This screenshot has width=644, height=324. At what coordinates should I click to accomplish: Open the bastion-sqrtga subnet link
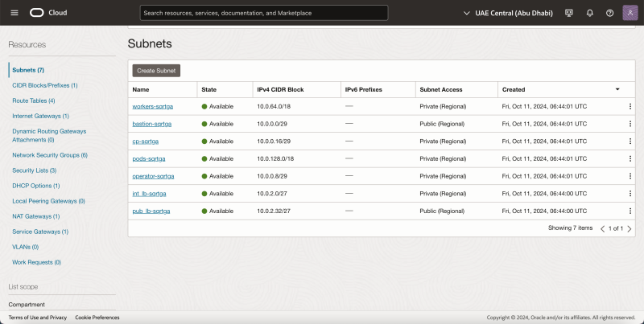[x=151, y=124]
